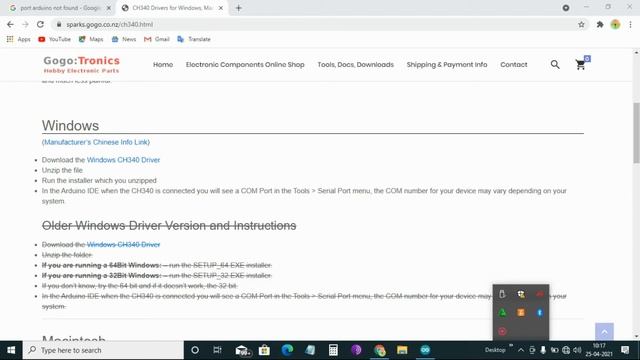
Task: Open the network globe icon in tray
Action: tap(566, 350)
